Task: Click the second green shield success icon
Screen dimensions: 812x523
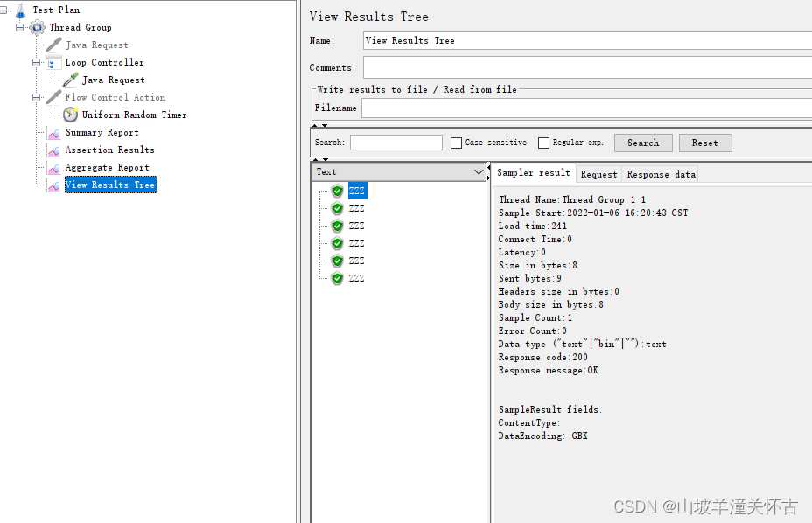Action: [337, 209]
